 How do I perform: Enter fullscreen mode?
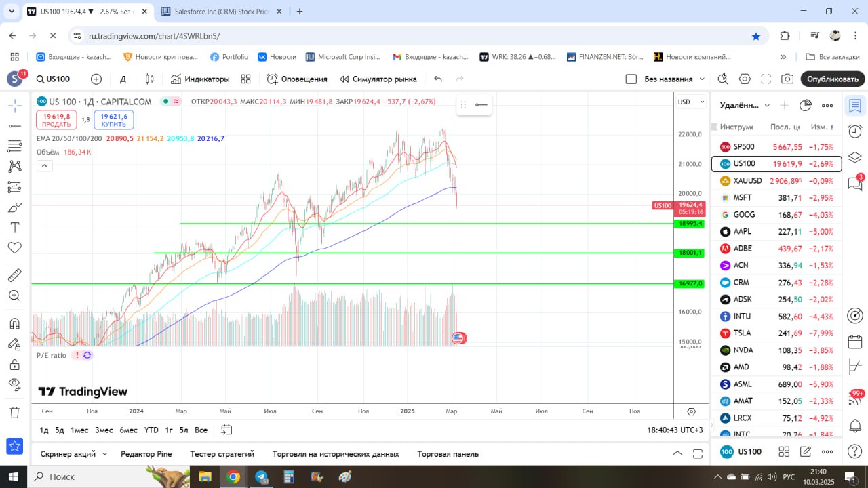coord(766,79)
